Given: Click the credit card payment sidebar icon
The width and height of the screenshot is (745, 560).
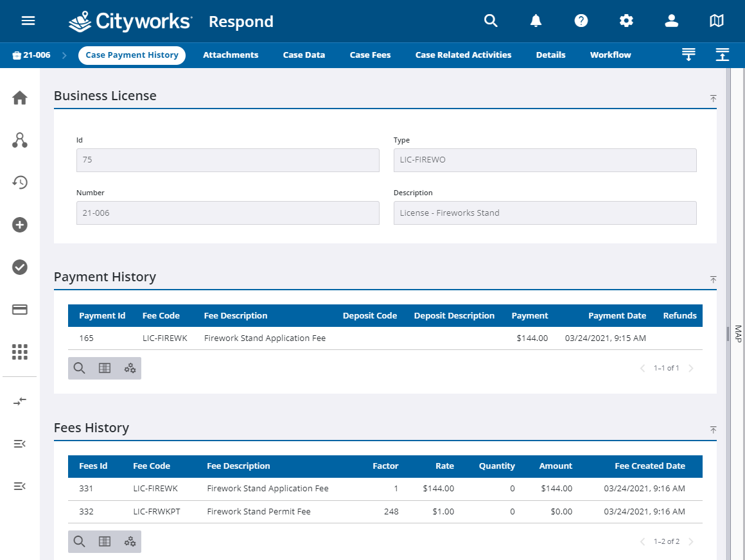Looking at the screenshot, I should (x=20, y=310).
